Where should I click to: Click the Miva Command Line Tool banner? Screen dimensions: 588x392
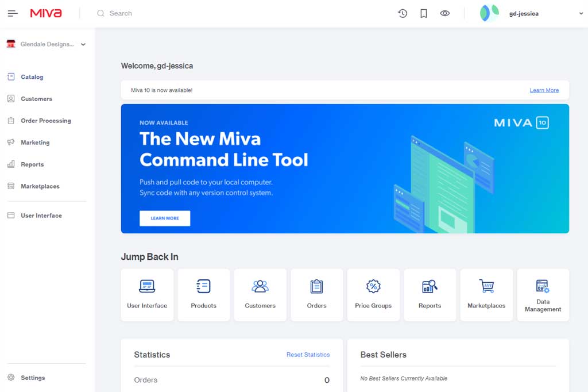tap(345, 168)
